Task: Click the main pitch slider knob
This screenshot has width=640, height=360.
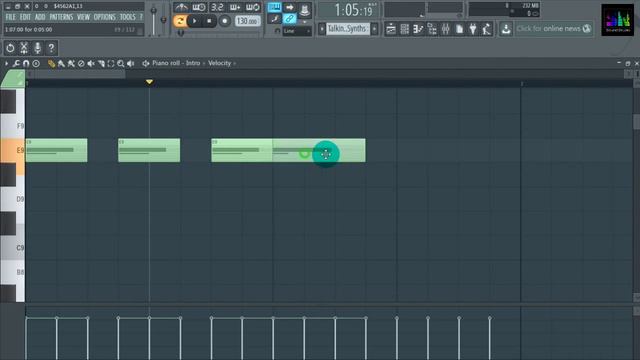Action: [x=164, y=20]
